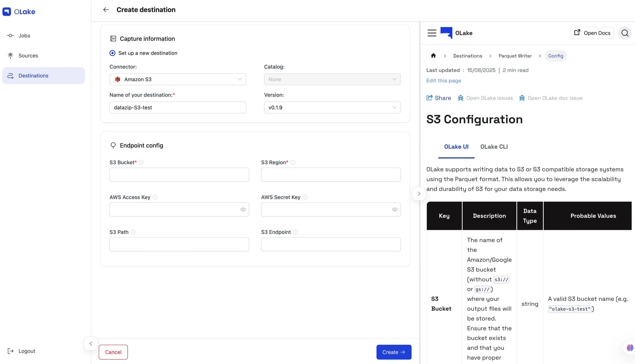The image size is (635, 364).
Task: Click the AWS Secret Key info icon
Action: 305,197
